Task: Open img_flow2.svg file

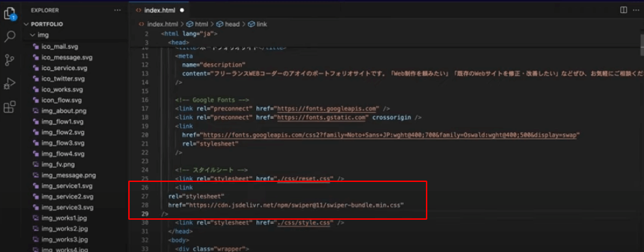Action: tap(63, 133)
